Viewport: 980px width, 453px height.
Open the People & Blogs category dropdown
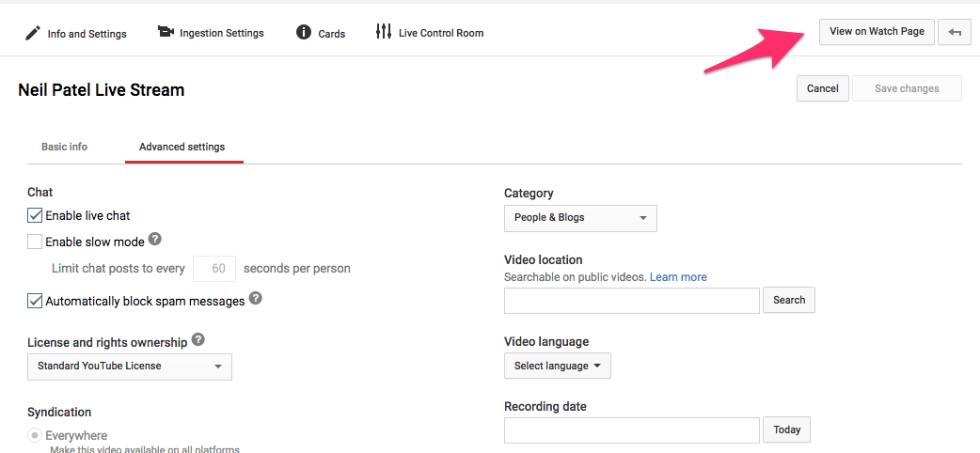point(580,218)
